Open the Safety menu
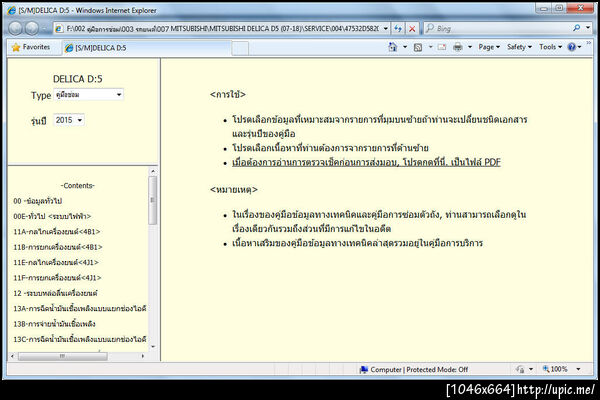This screenshot has height=400, width=600. [x=519, y=47]
